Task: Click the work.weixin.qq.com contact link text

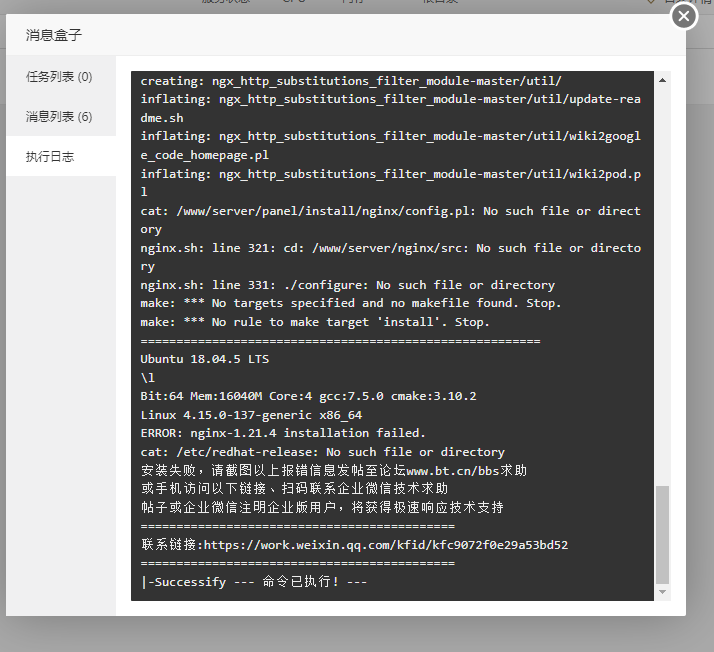Action: (386, 545)
